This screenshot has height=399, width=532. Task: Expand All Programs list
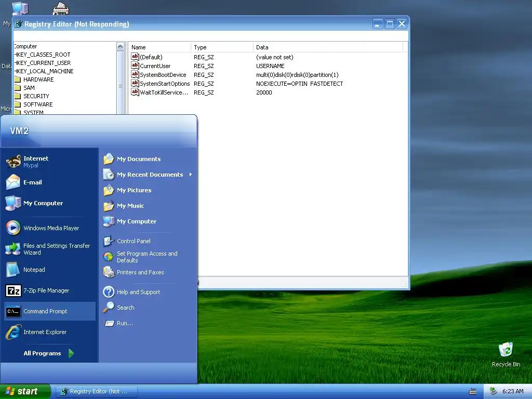pos(49,353)
